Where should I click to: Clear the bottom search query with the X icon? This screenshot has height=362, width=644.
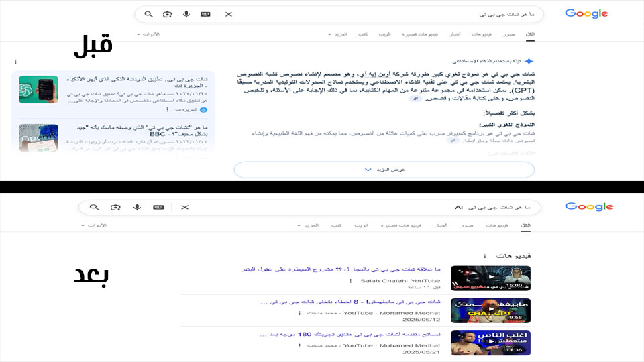click(185, 207)
